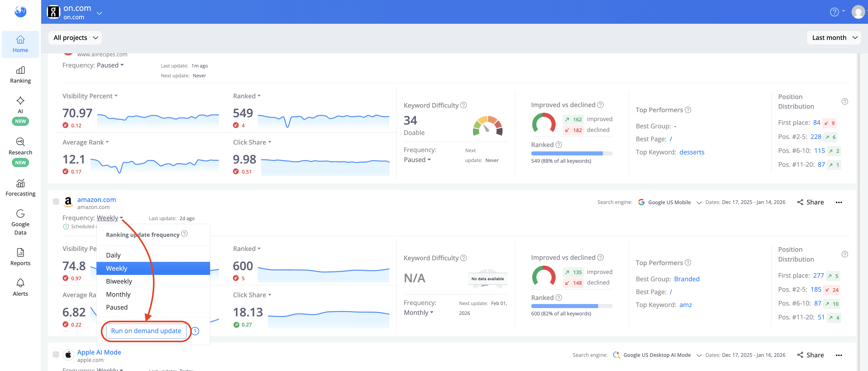Open amazon.com three-dot more options menu
868x371 pixels.
pos(839,202)
